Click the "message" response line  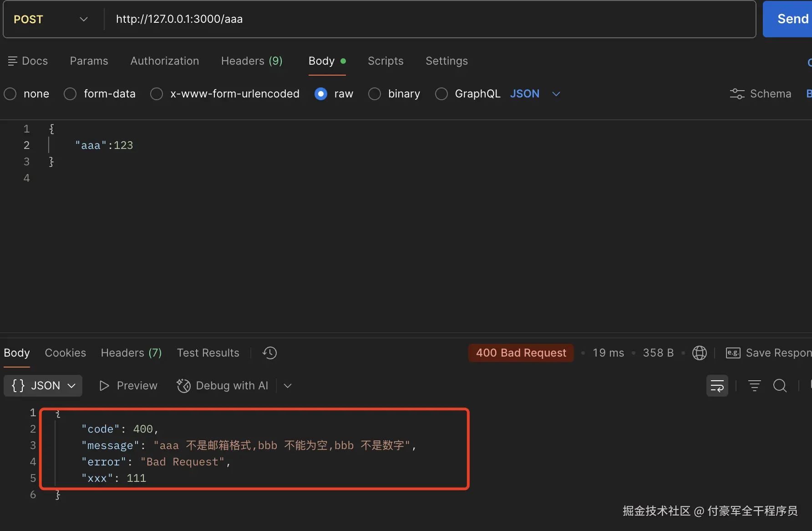249,445
